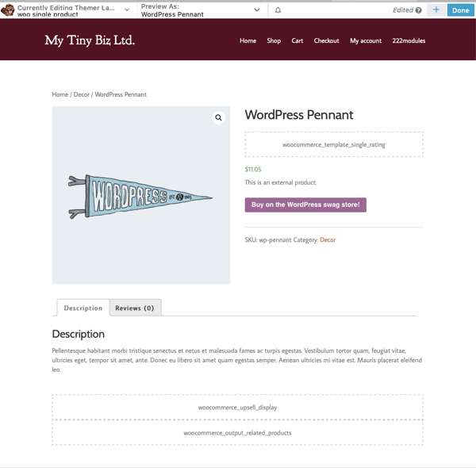Screen dimensions: 476x471
Task: Open the Home menu item
Action: click(248, 41)
